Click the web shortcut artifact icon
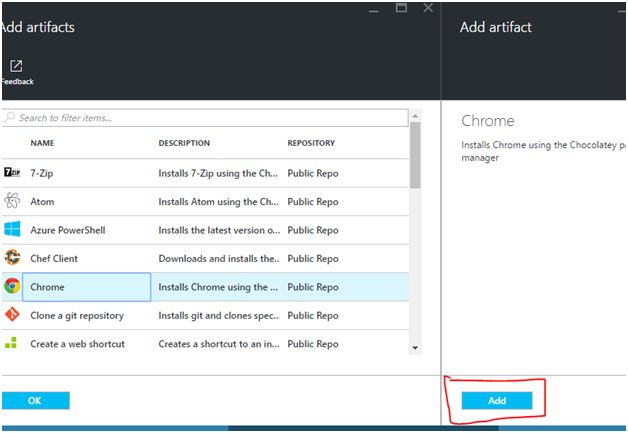This screenshot has width=628, height=433. click(12, 343)
